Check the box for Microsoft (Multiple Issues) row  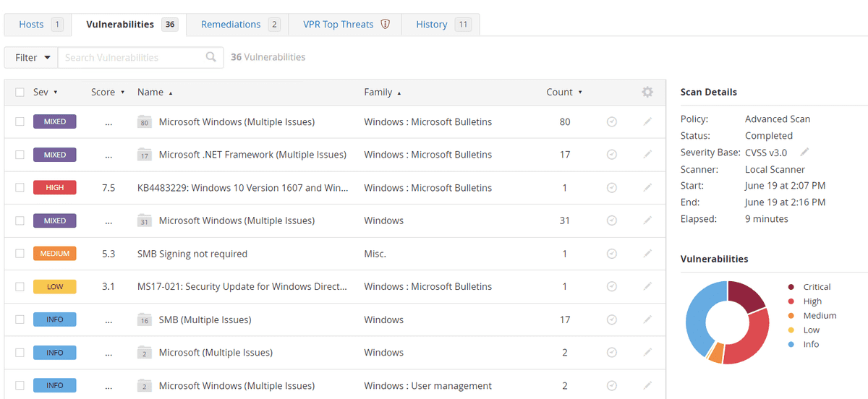point(20,353)
